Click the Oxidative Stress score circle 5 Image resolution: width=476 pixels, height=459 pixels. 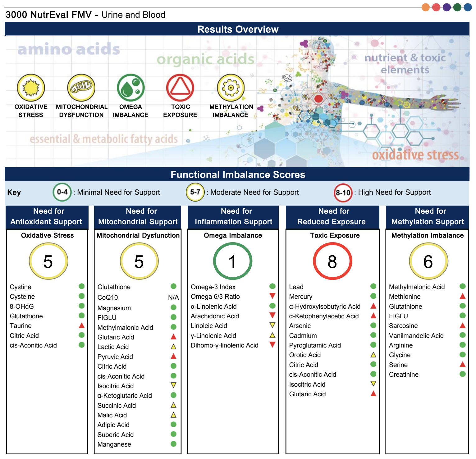[48, 261]
